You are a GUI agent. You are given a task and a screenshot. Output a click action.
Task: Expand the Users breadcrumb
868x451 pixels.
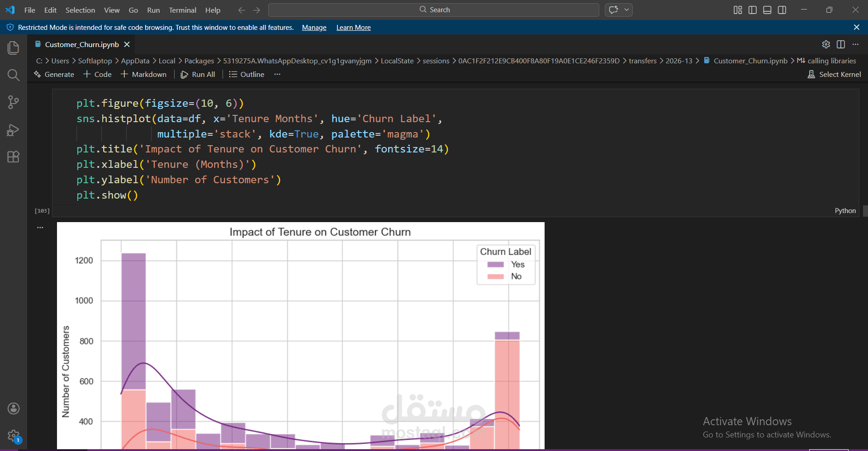(60, 61)
